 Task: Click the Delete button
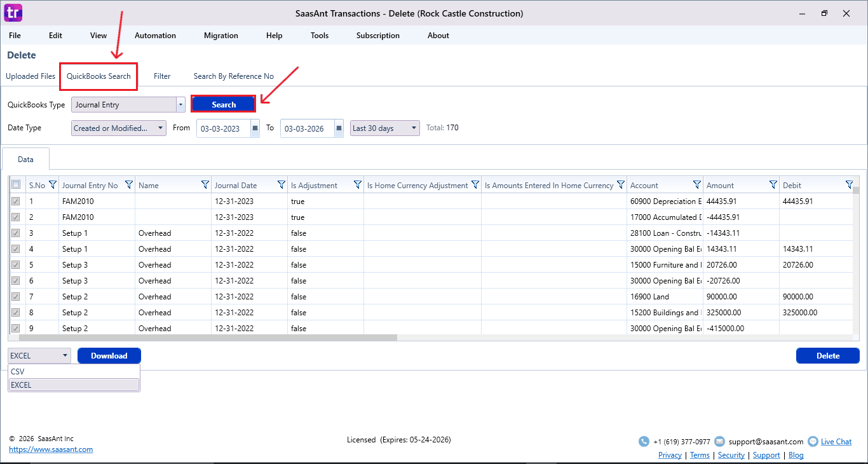(827, 356)
